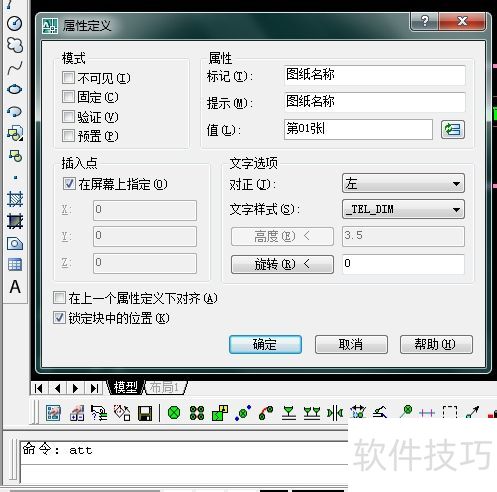Click the insert field icon beside value box
Screen dimensions: 497x492
pos(453,129)
